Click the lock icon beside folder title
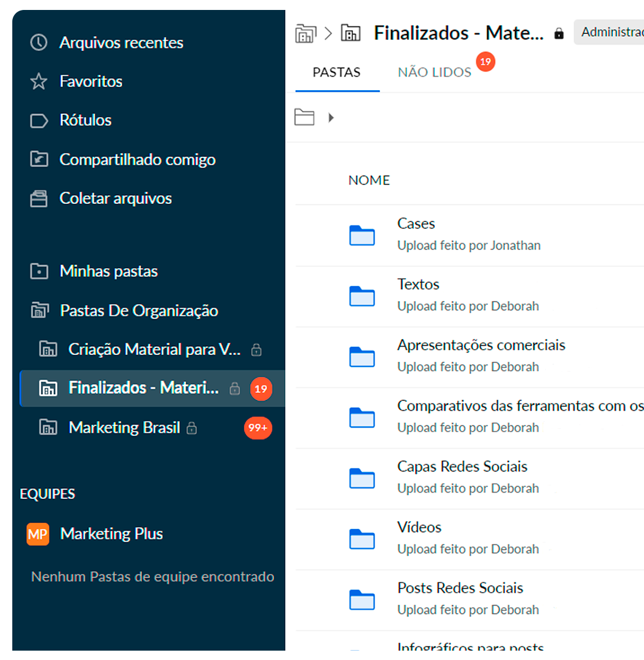This screenshot has height=660, width=644. (x=559, y=34)
